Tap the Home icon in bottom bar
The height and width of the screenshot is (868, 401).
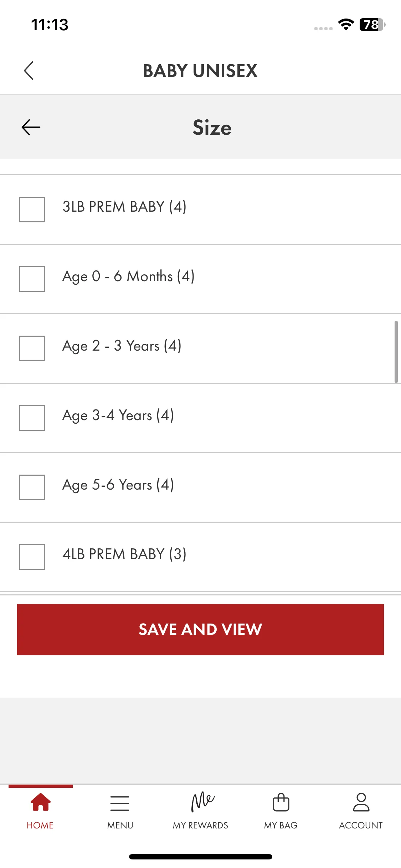(x=40, y=802)
